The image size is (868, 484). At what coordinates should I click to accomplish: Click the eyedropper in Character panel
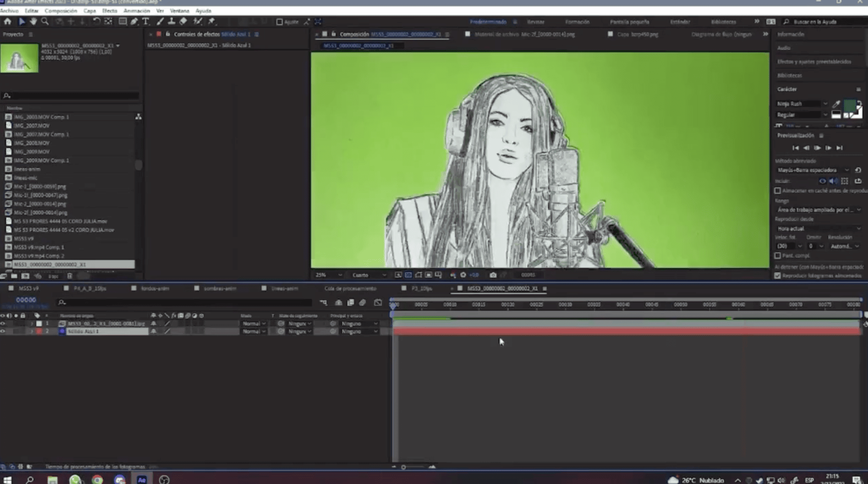click(836, 104)
